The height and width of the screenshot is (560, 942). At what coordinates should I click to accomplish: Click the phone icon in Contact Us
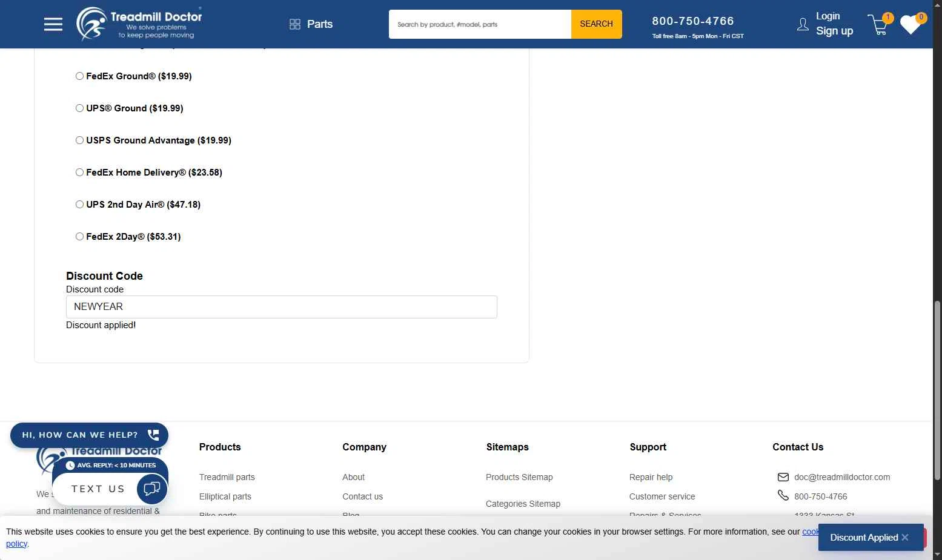tap(783, 496)
